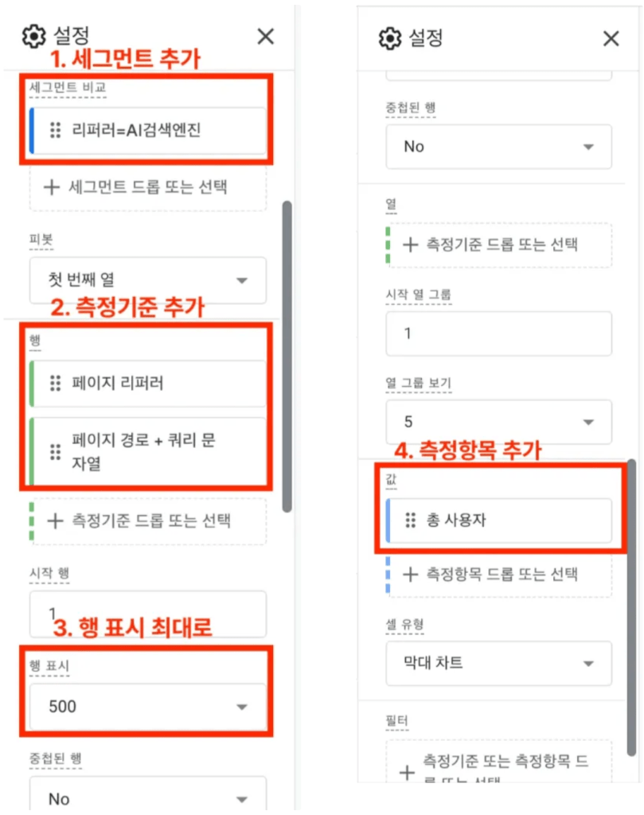Click the 시작 열 그룹 input showing 1
This screenshot has height=815, width=644.
coord(498,333)
